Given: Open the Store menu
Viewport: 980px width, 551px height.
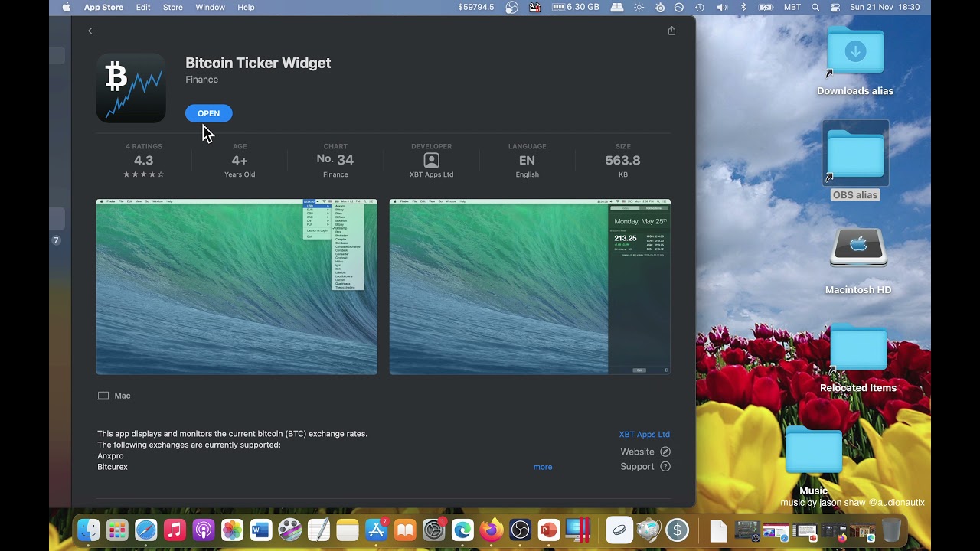Looking at the screenshot, I should click(x=173, y=7).
